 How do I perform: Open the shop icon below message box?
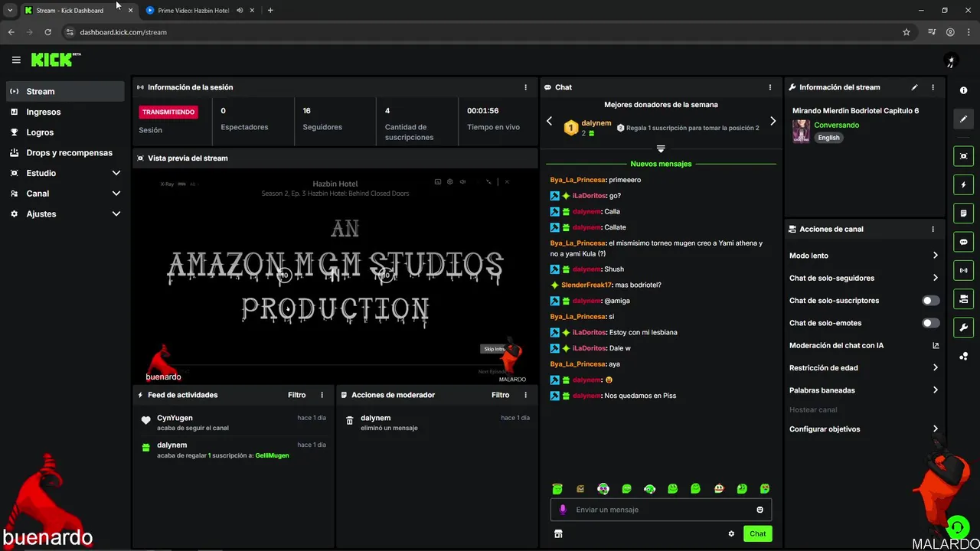click(x=558, y=534)
